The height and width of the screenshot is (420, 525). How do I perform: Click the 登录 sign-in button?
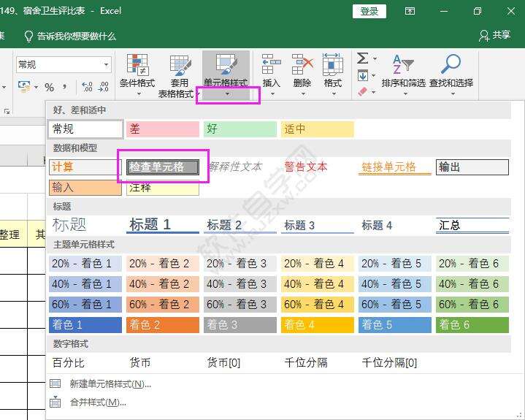369,11
